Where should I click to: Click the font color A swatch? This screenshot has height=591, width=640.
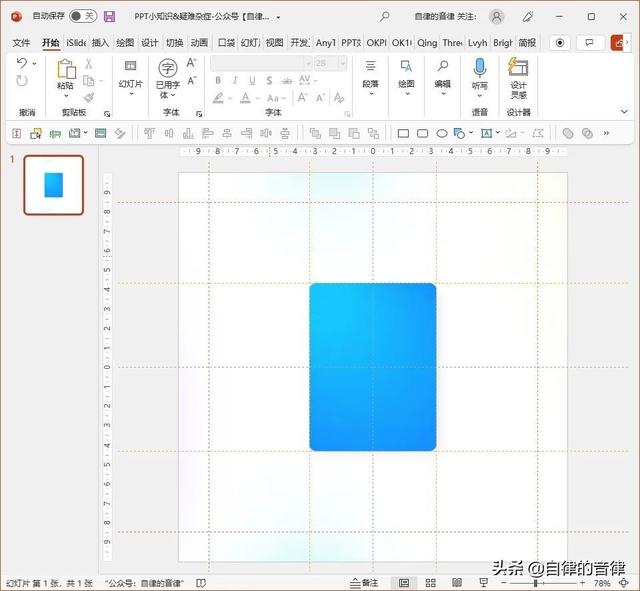click(x=245, y=98)
